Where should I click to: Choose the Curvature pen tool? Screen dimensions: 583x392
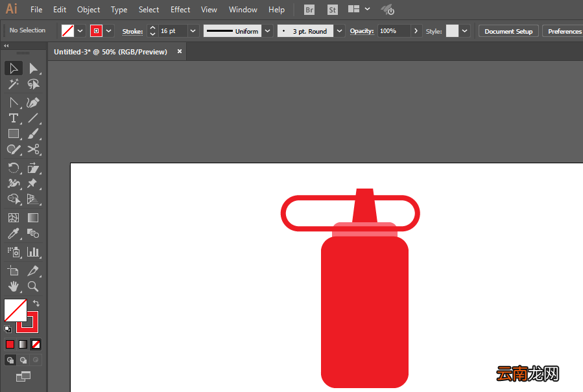[x=33, y=102]
